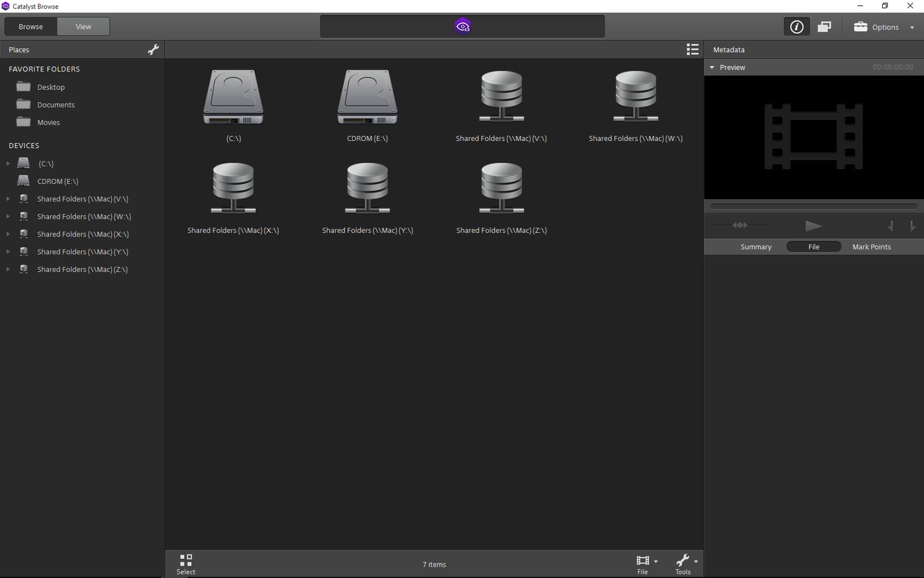Open the Tools wrench dropdown menu

coord(686,565)
